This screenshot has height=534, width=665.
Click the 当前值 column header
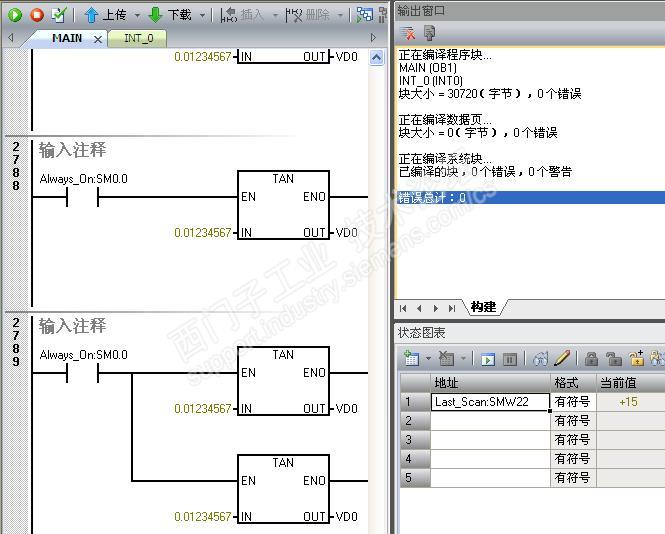[631, 383]
